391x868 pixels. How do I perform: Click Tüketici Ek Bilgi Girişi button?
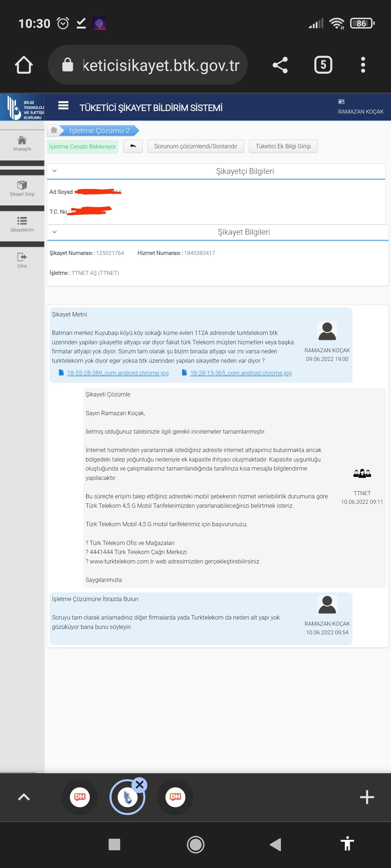coord(283,146)
